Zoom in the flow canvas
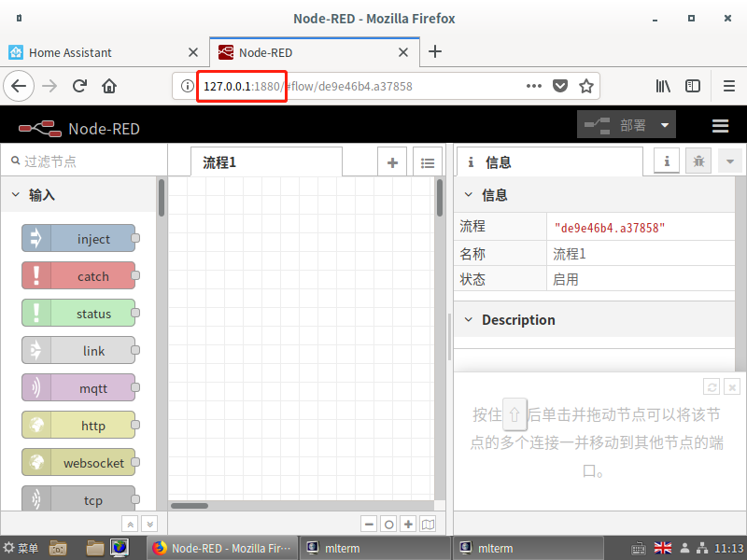 tap(408, 525)
